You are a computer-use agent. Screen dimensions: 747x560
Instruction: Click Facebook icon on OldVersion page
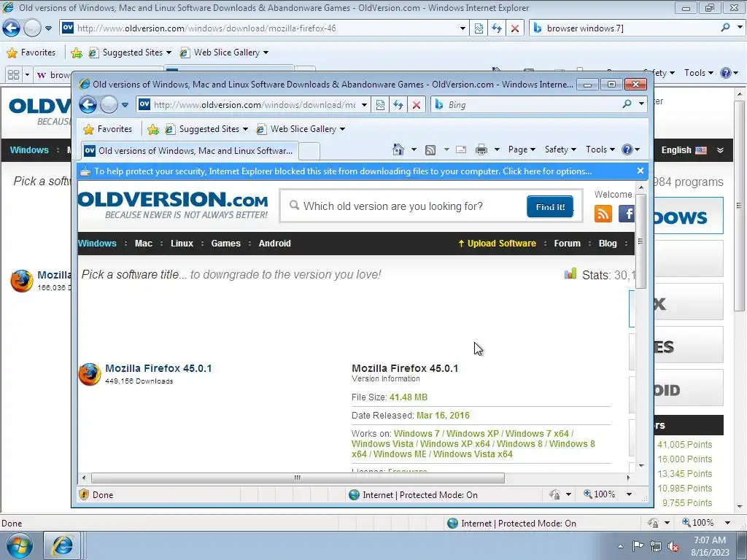point(627,214)
